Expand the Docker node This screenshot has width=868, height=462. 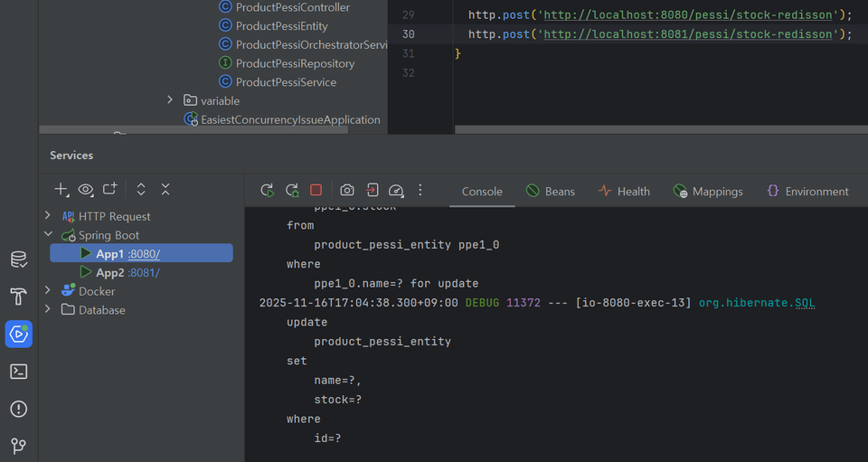(x=48, y=290)
